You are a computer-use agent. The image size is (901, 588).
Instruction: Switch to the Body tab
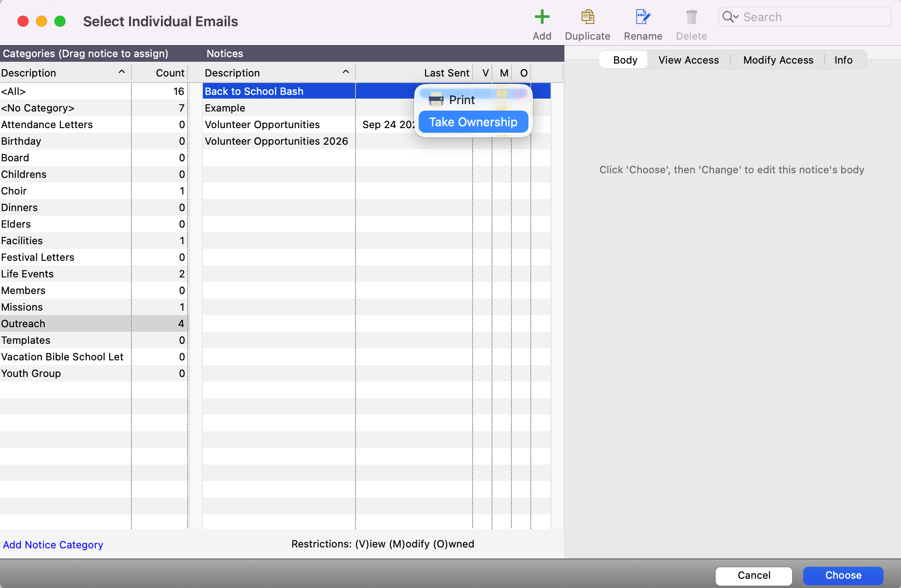(x=625, y=60)
